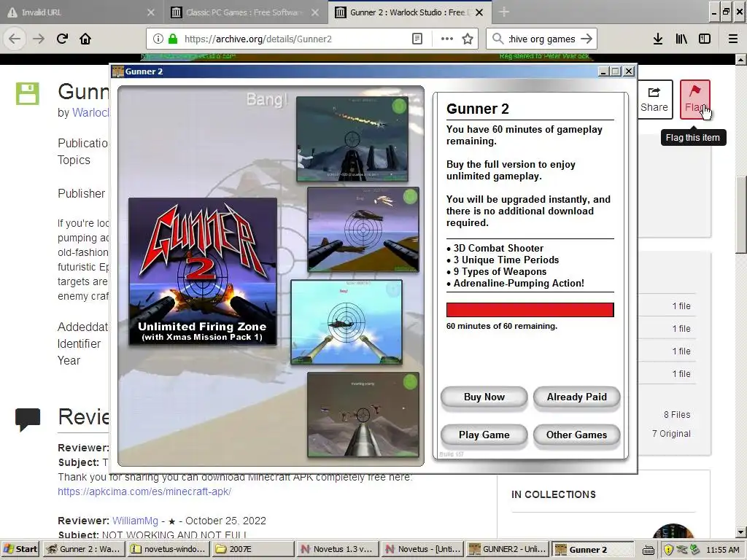The width and height of the screenshot is (747, 560).
Task: Click the green floppy disk software icon
Action: pyautogui.click(x=27, y=93)
